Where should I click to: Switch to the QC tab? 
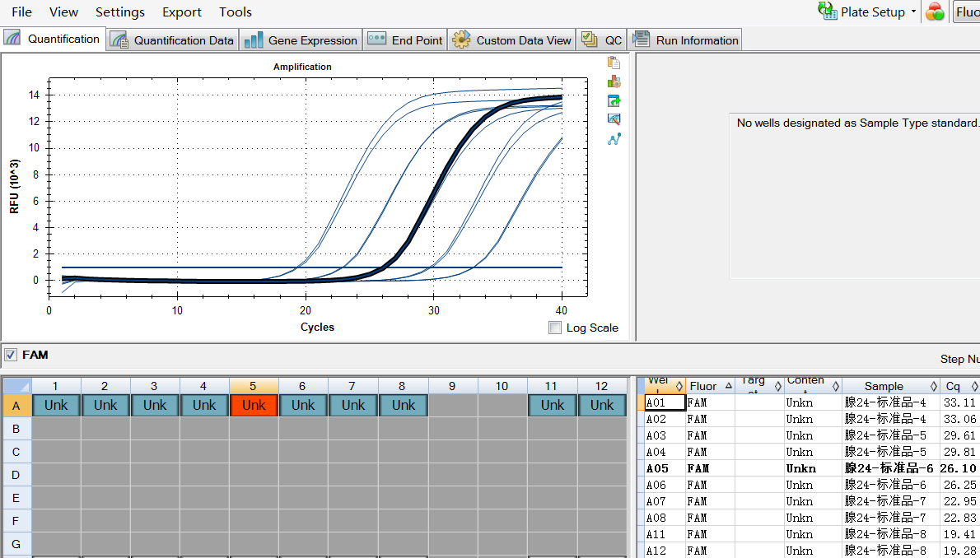601,40
